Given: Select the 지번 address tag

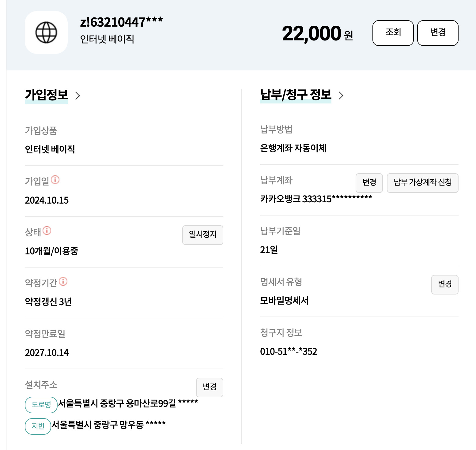Looking at the screenshot, I should [38, 426].
